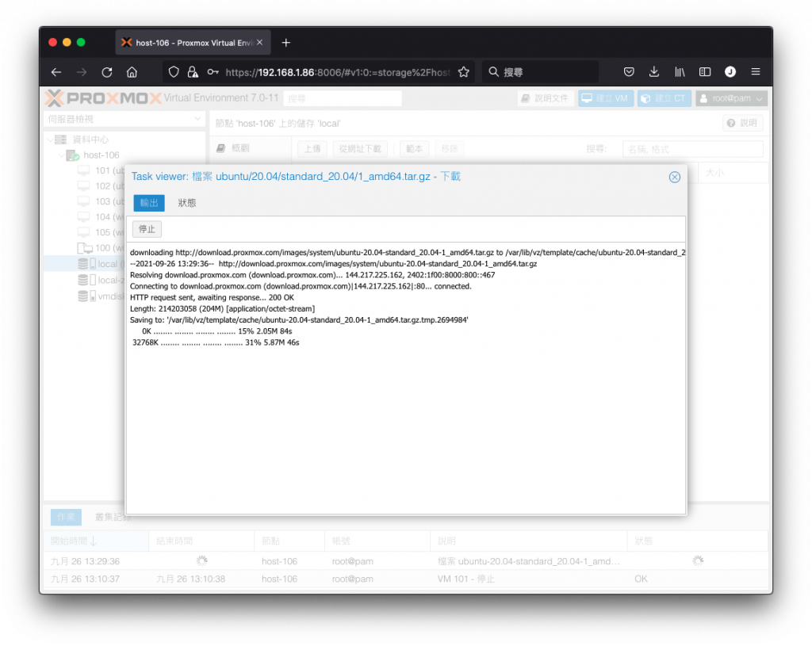Viewport: 812px width, 646px height.
Task: Open the shield tracking protection icon
Action: 174,72
